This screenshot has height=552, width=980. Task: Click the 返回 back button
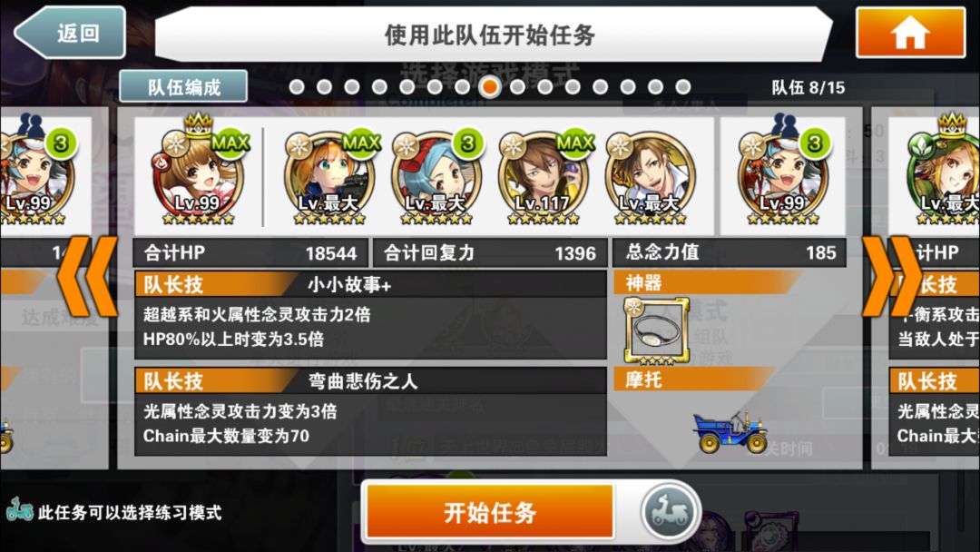click(70, 33)
